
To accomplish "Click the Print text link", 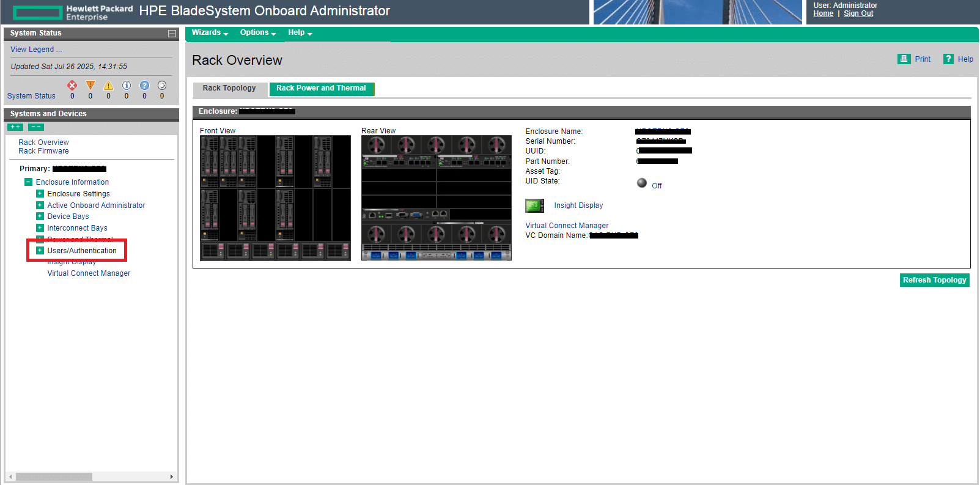I will [923, 59].
